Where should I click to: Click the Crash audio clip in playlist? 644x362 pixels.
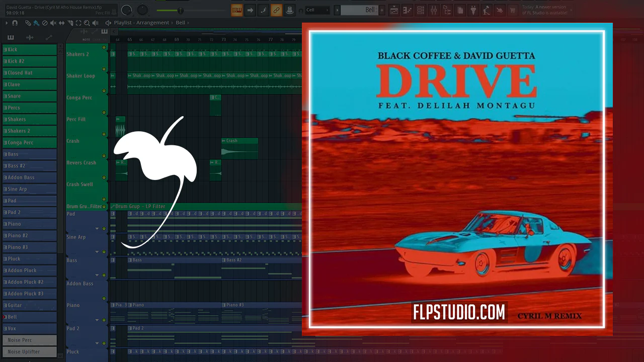[x=239, y=148]
